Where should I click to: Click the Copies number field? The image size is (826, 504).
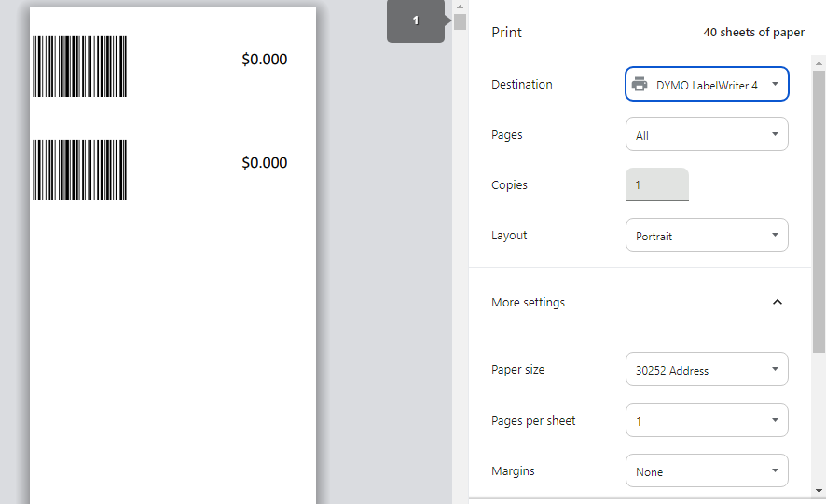657,184
